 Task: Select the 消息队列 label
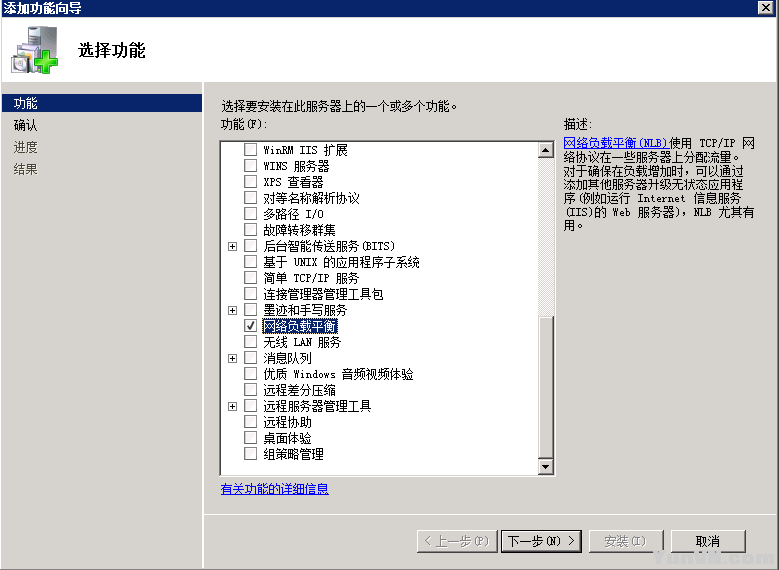click(287, 358)
